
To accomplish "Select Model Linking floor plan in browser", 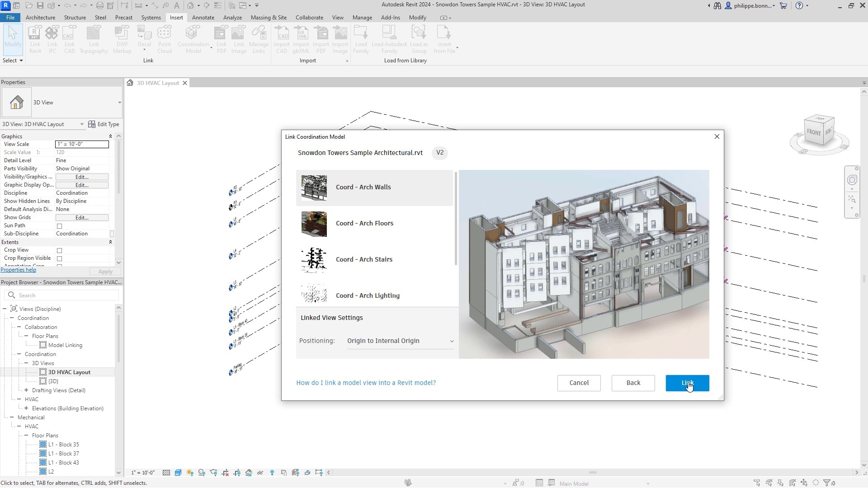I will tap(65, 345).
